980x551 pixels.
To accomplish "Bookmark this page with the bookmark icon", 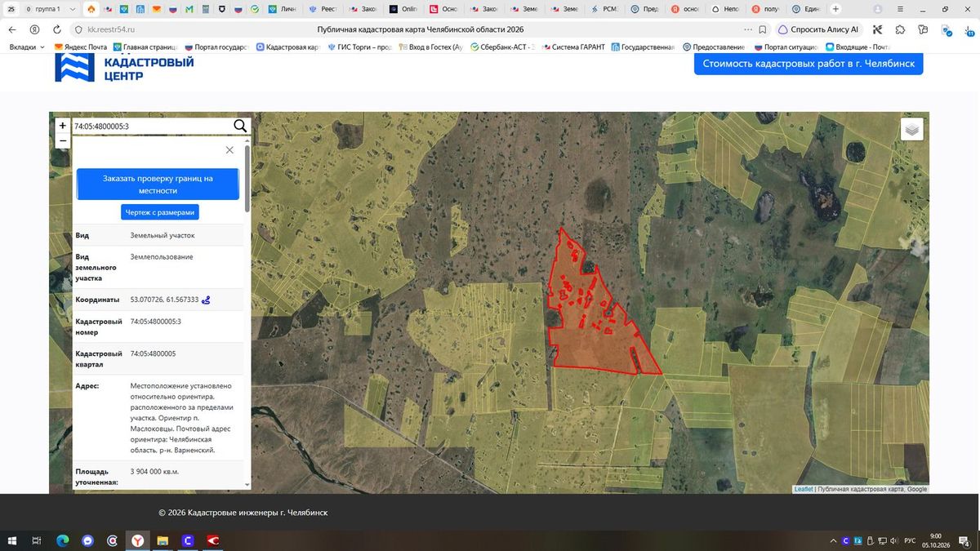I will pyautogui.click(x=762, y=29).
